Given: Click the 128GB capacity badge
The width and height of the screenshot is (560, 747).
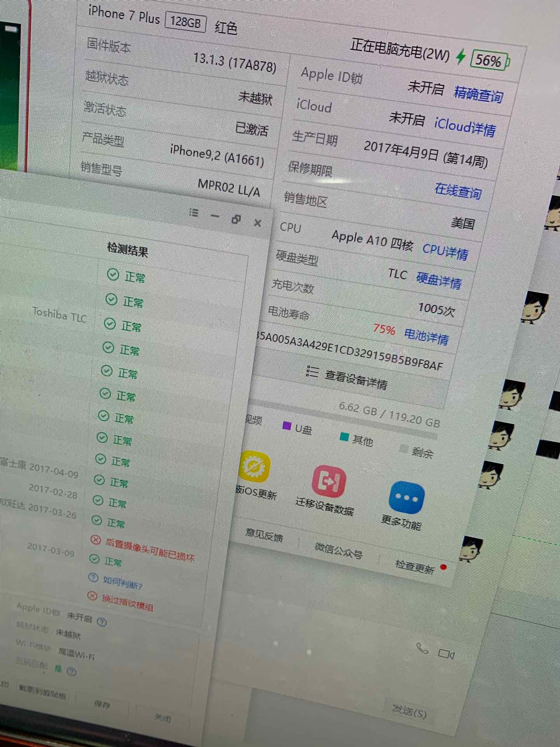Looking at the screenshot, I should (x=185, y=22).
